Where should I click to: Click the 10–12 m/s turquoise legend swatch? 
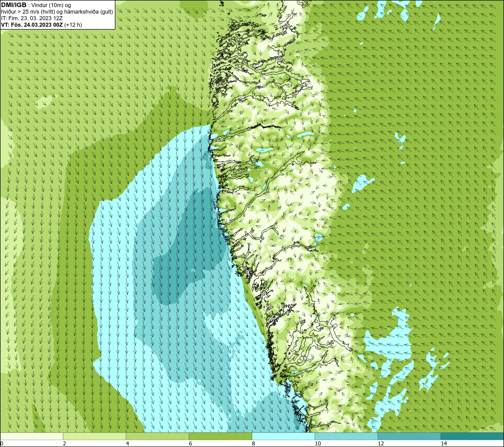tap(347, 436)
